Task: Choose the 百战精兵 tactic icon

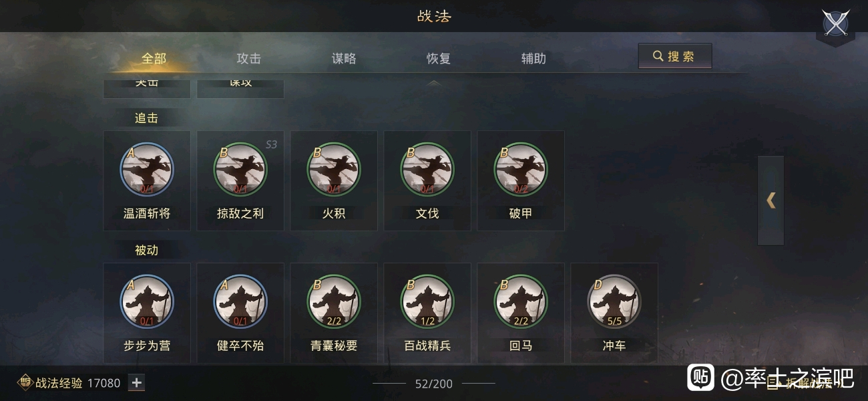Action: point(427,301)
